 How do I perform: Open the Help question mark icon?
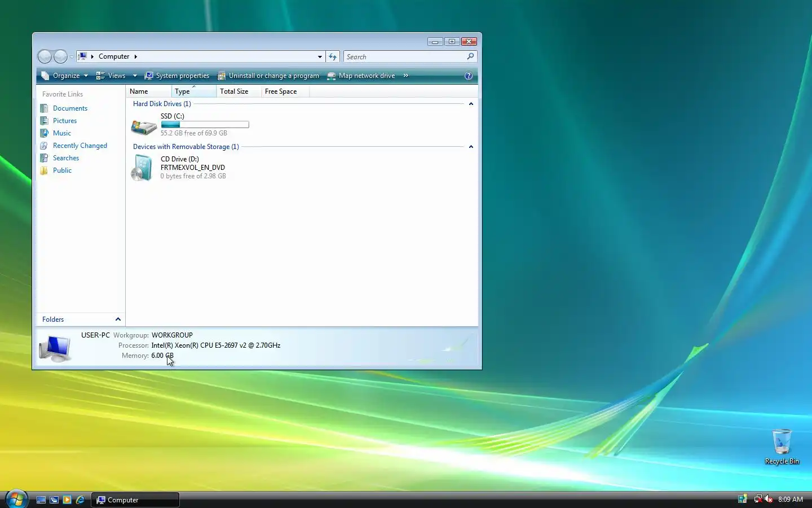469,76
